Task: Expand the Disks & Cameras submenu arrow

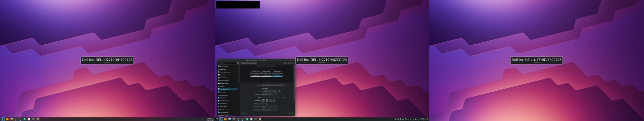Action: point(237,101)
